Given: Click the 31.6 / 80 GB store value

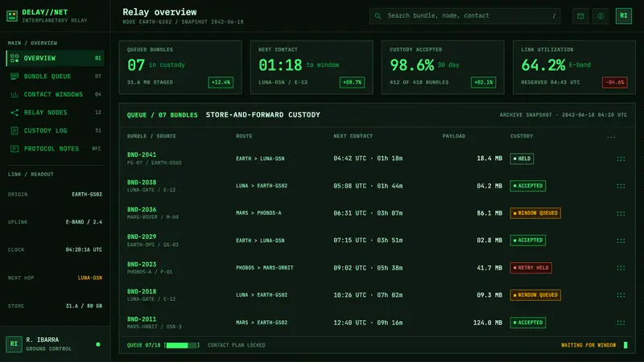Looking at the screenshot, I should 84,306.
